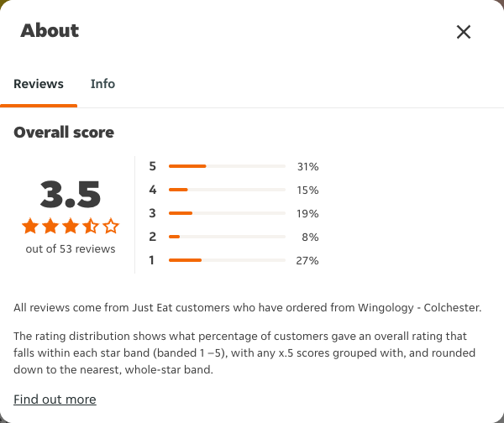The width and height of the screenshot is (504, 423).
Task: Click the About dialog title
Action: pyautogui.click(x=50, y=31)
